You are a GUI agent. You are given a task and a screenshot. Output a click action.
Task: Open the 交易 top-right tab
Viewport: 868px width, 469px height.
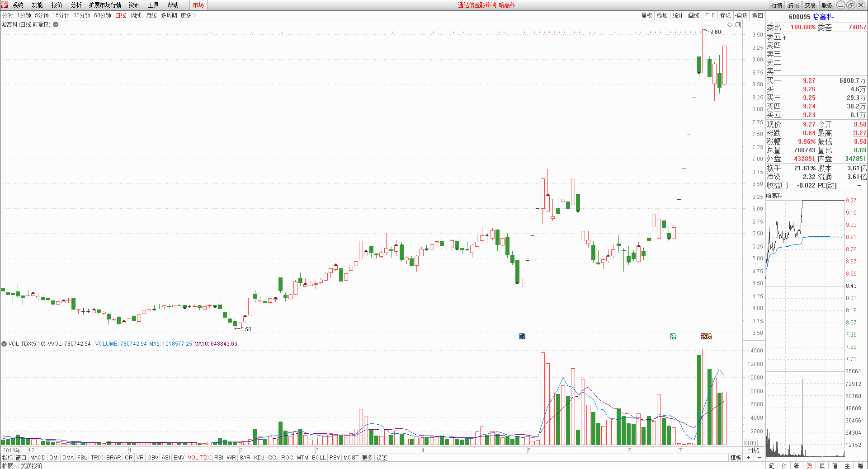810,5
